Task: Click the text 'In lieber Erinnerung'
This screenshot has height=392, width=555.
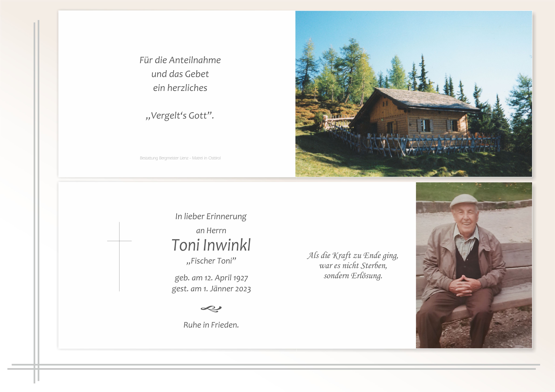Action: [x=211, y=217]
